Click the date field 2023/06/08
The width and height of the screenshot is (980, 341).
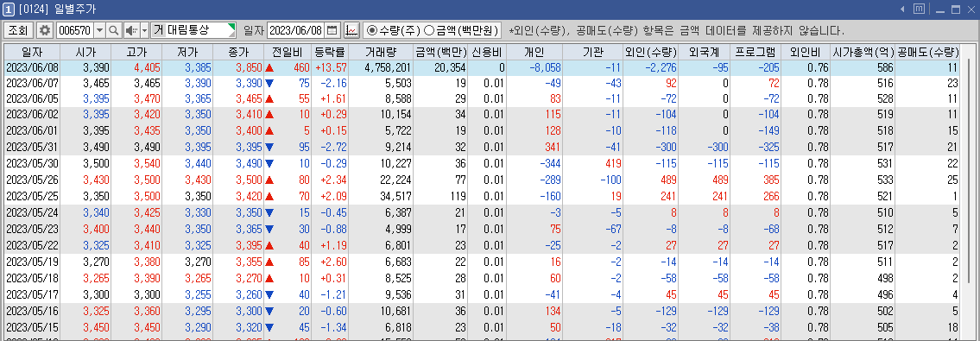click(295, 30)
